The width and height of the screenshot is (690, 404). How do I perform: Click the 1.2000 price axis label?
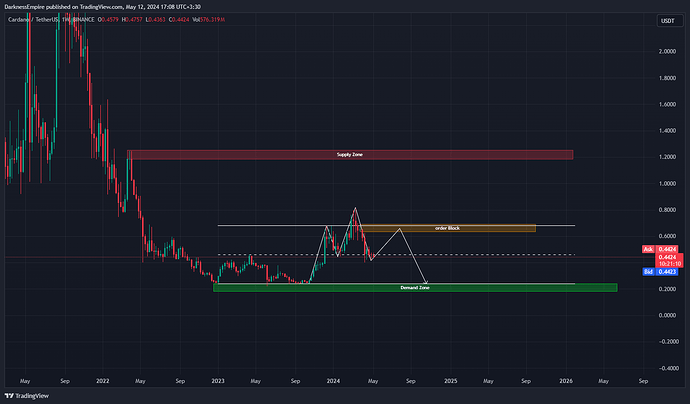668,157
